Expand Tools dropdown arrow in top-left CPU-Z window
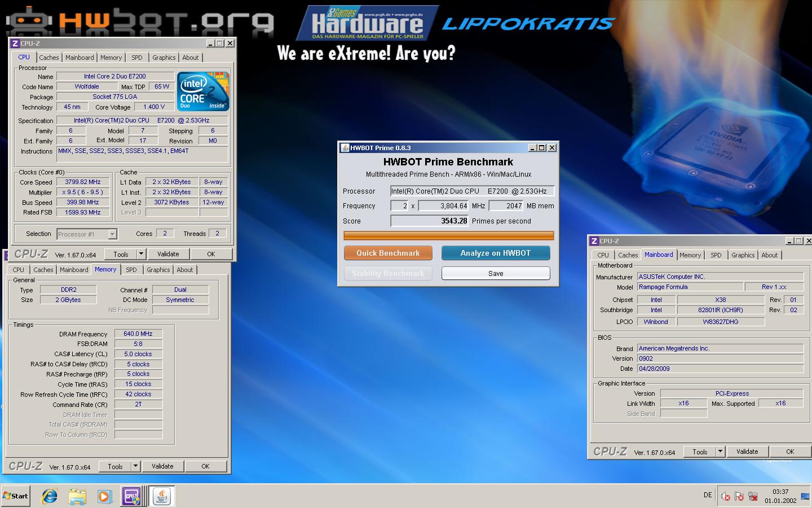 point(142,254)
